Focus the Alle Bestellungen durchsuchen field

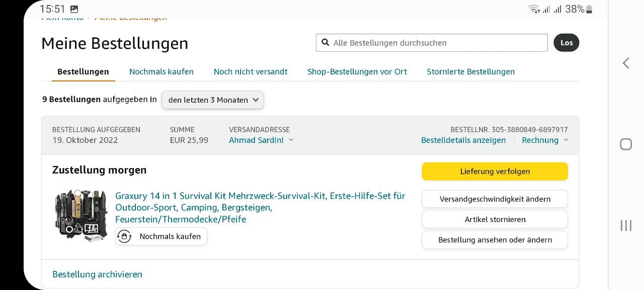pyautogui.click(x=438, y=43)
